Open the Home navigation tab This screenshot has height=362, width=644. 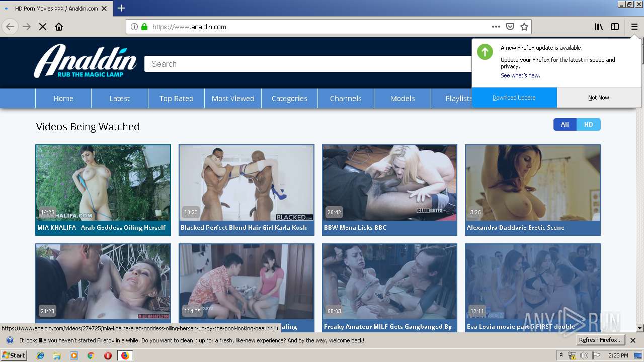coord(63,99)
